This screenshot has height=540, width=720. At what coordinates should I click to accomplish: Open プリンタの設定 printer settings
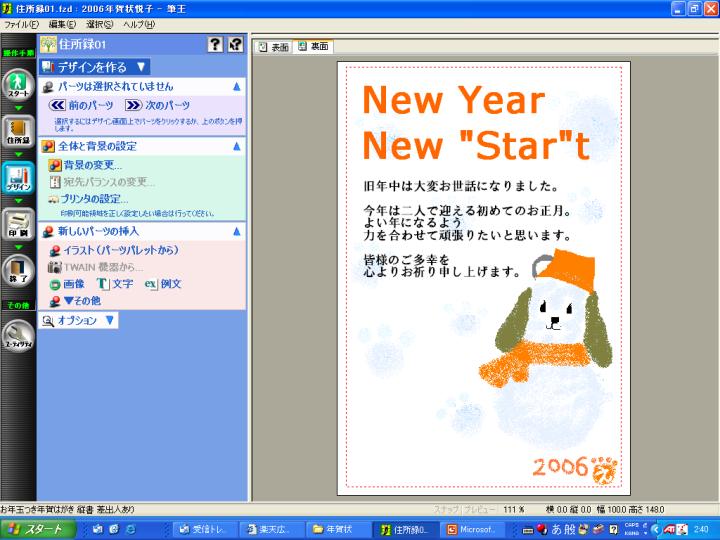pyautogui.click(x=88, y=199)
